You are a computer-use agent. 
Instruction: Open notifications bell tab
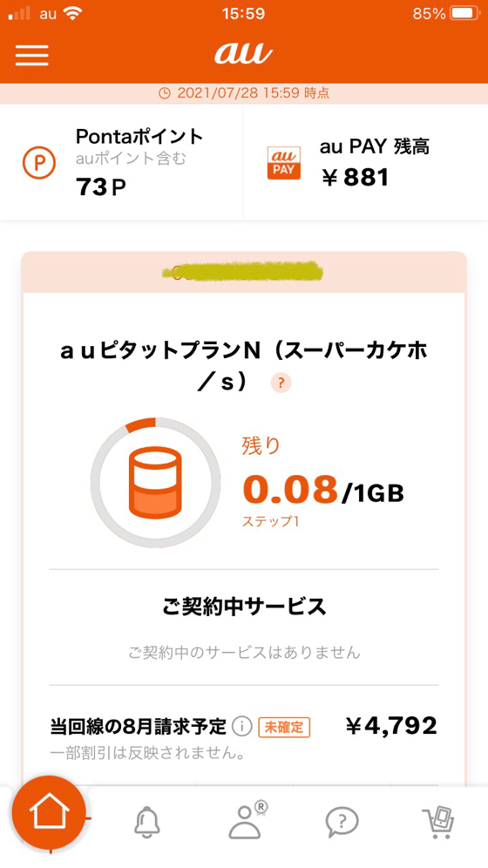[x=147, y=820]
